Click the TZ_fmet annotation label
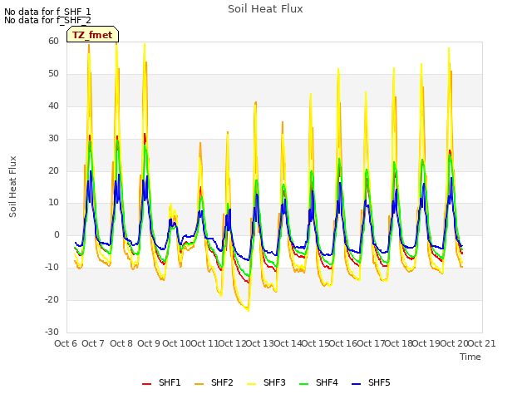Screen dimensions: 532x399 coord(92,35)
